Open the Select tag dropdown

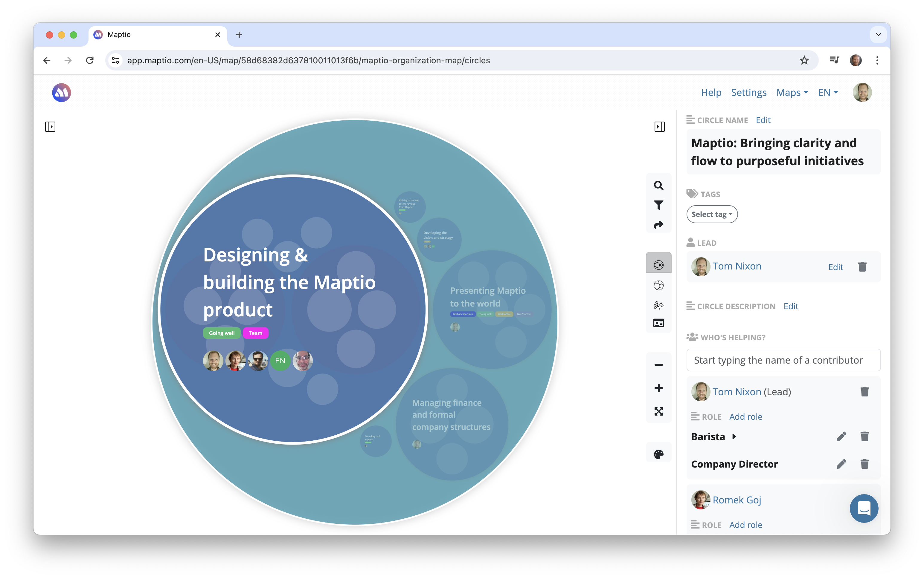pyautogui.click(x=712, y=215)
